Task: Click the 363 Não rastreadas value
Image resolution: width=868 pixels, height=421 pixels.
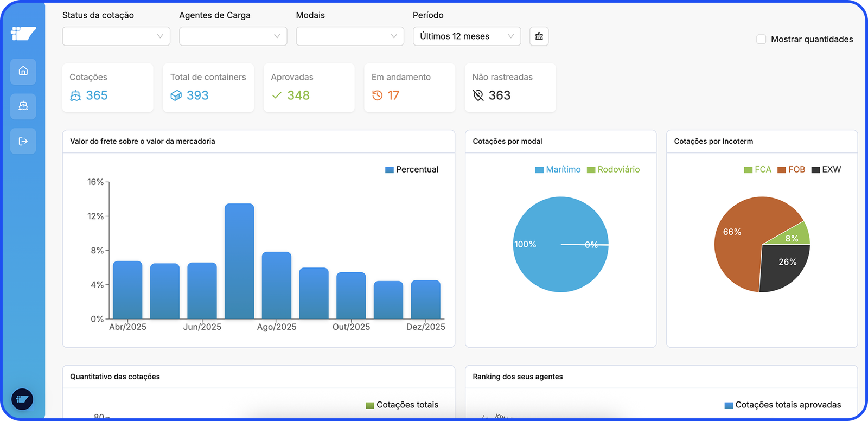Action: tap(500, 95)
